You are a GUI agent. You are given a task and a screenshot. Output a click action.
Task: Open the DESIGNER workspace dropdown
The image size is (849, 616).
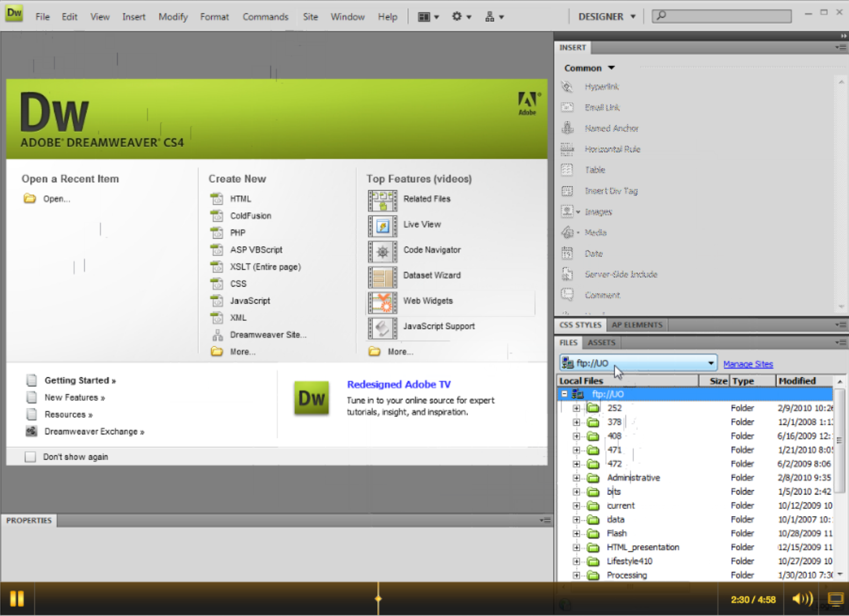pos(607,17)
